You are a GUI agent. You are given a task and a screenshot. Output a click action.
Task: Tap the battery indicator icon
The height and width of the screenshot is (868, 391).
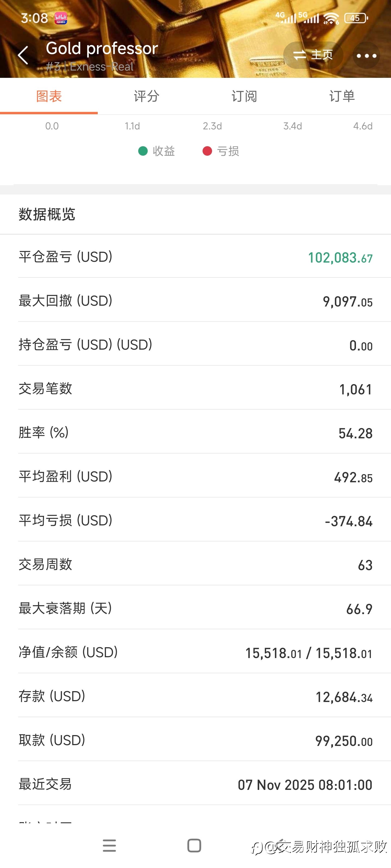[x=356, y=18]
